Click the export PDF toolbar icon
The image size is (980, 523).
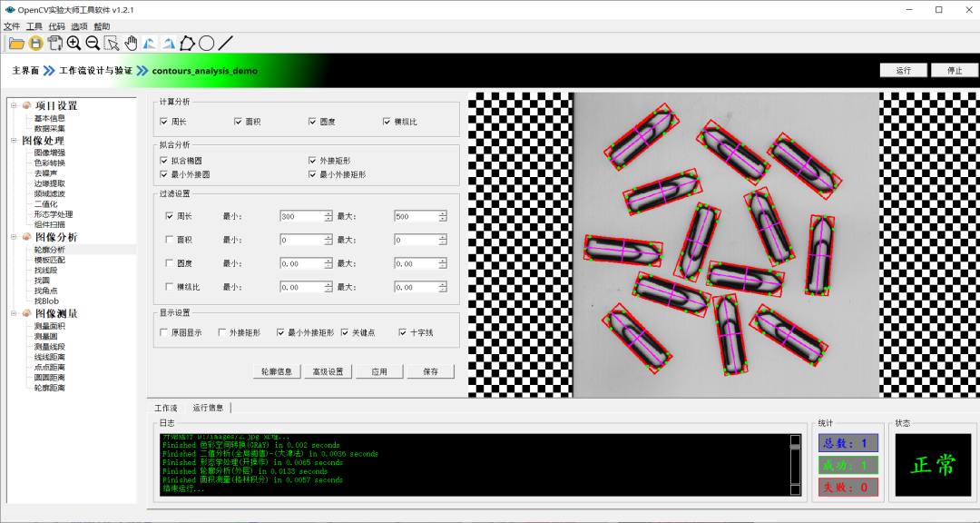click(55, 44)
